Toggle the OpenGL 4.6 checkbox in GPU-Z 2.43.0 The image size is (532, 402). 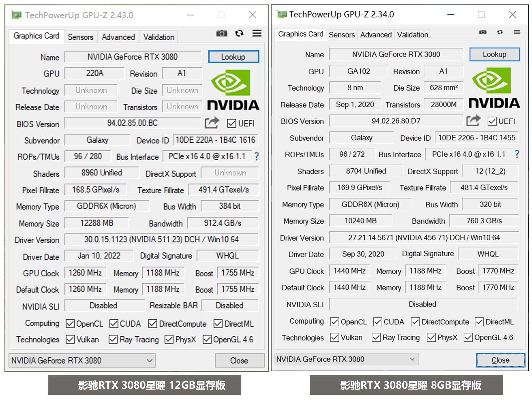point(207,339)
